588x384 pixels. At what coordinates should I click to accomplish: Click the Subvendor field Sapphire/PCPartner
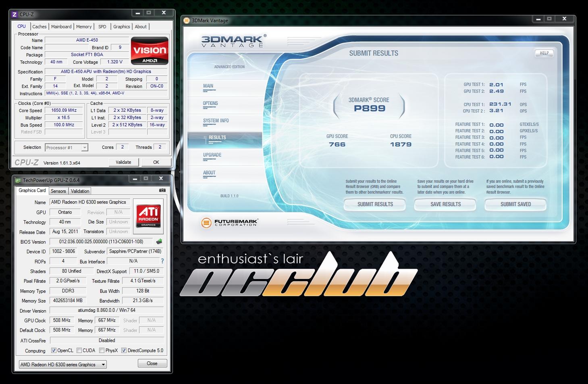[x=135, y=251]
